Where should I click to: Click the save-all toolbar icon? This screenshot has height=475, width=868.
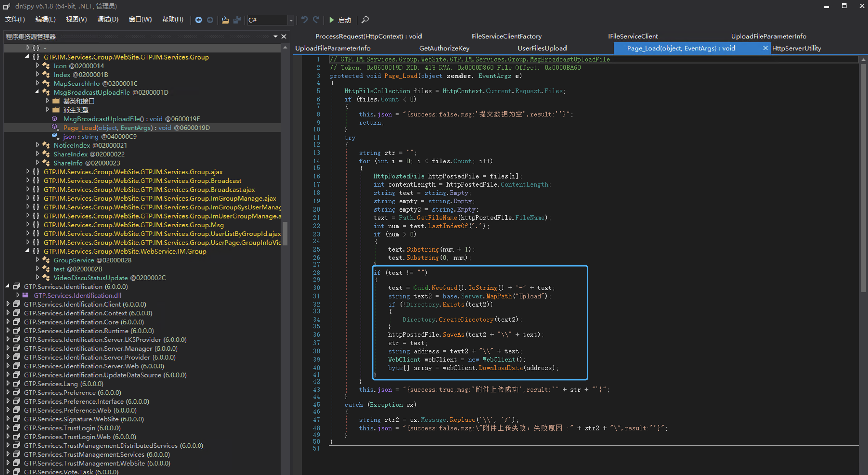[237, 20]
